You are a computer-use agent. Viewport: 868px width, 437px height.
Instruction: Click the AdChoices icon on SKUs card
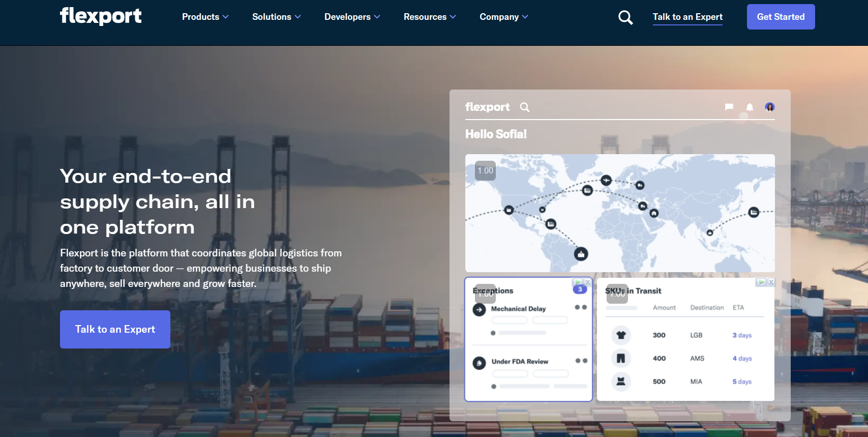click(761, 282)
